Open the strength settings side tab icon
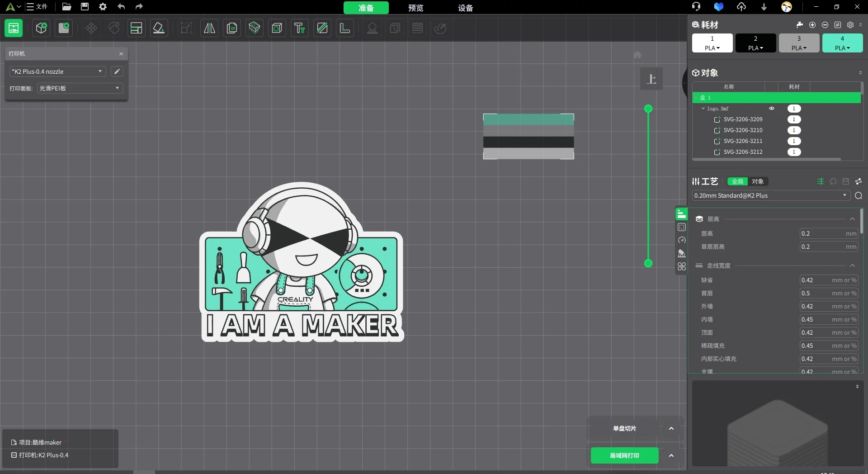 pyautogui.click(x=682, y=227)
